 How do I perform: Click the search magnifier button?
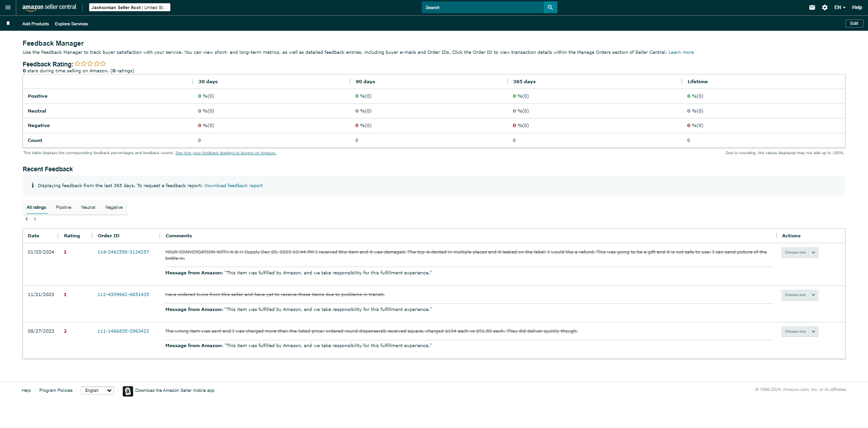coord(550,7)
